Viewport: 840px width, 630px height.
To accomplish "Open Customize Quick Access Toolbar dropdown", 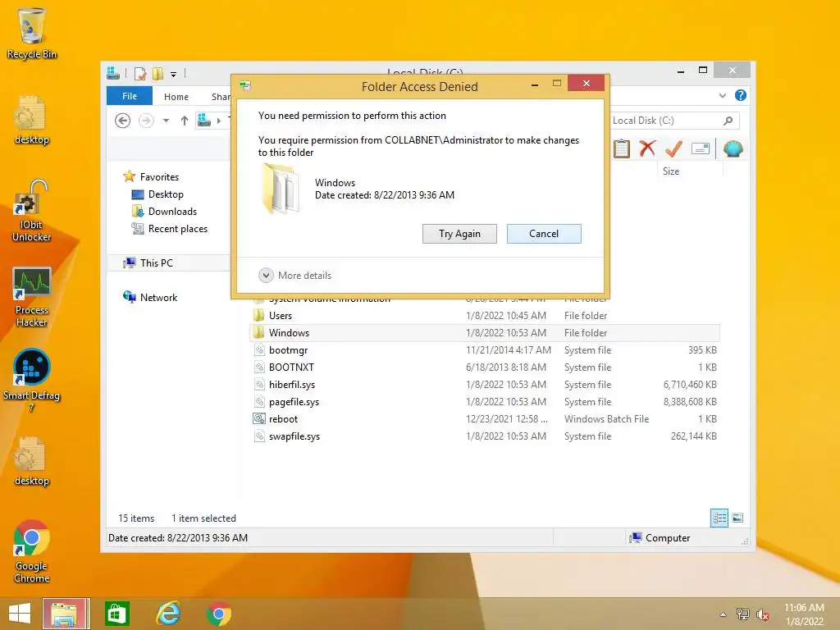I will coord(174,74).
